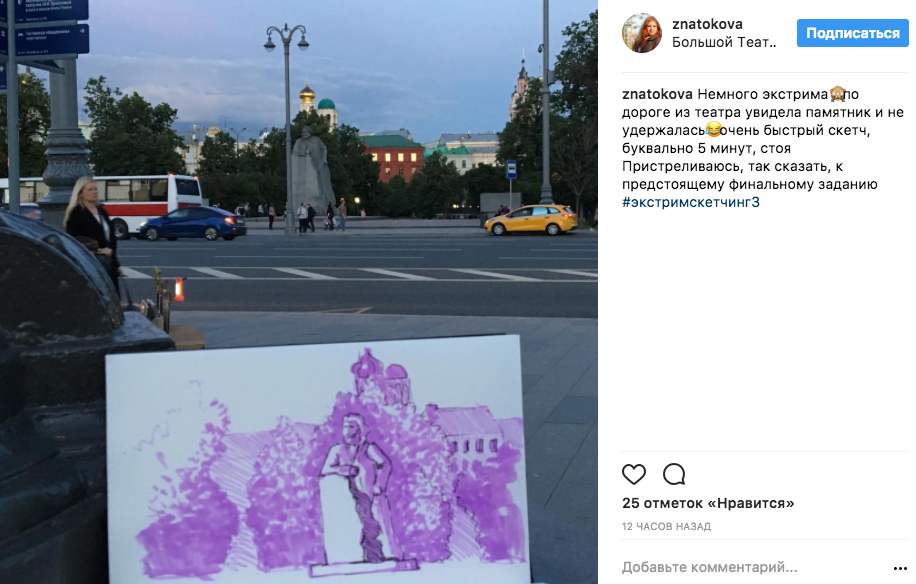Screen dimensions: 916x584
Task: Open the Большой Театр location link
Action: click(724, 42)
